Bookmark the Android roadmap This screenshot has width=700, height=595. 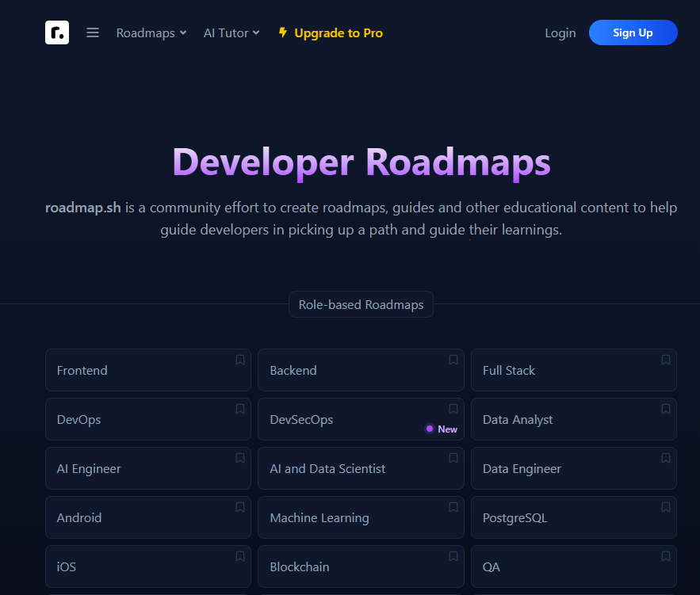coord(240,507)
